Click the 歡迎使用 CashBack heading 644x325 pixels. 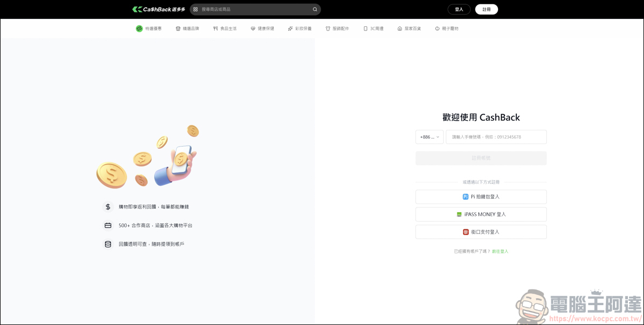(x=481, y=118)
